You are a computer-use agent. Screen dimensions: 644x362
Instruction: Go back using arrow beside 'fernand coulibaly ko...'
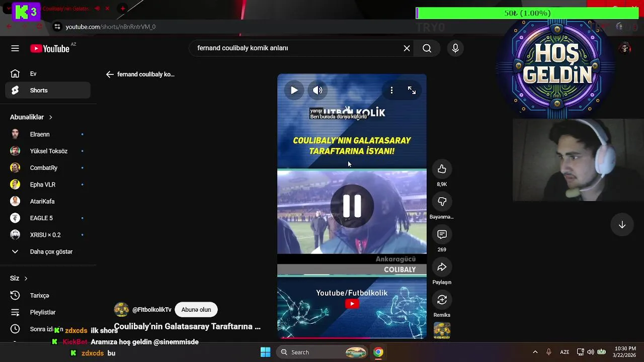click(110, 74)
